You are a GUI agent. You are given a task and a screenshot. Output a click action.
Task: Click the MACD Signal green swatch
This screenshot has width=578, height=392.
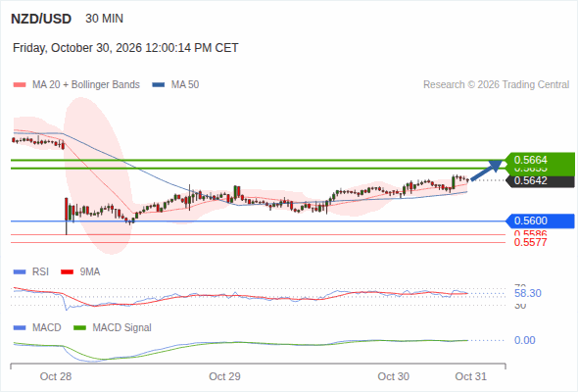[x=79, y=328]
